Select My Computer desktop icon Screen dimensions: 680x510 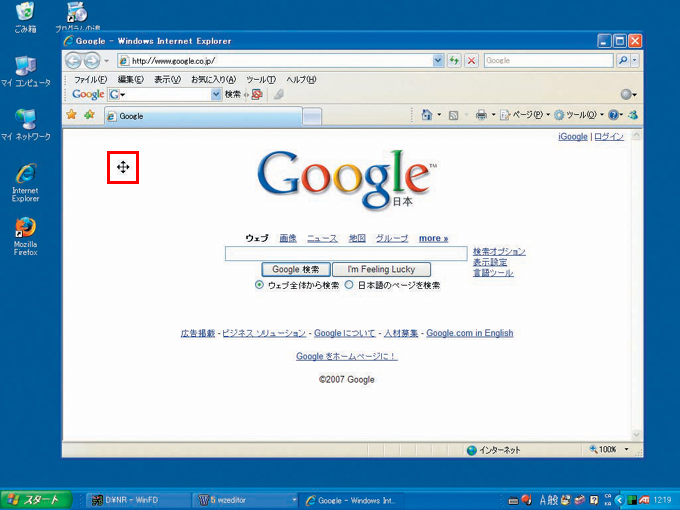(x=26, y=72)
